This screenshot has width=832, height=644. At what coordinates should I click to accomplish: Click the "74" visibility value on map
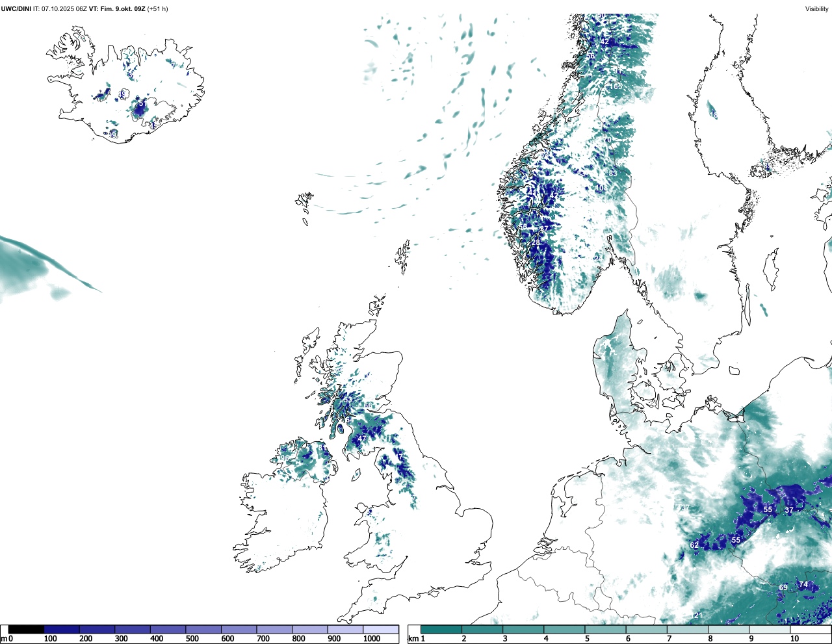click(803, 584)
